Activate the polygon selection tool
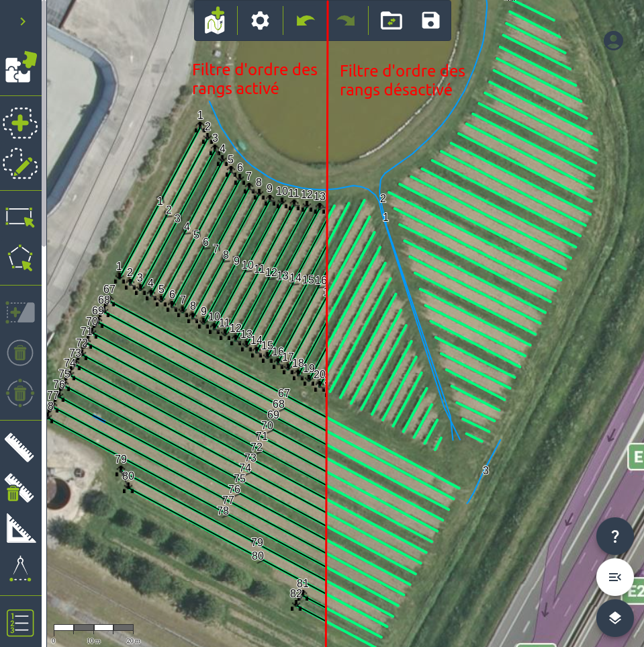 point(20,258)
